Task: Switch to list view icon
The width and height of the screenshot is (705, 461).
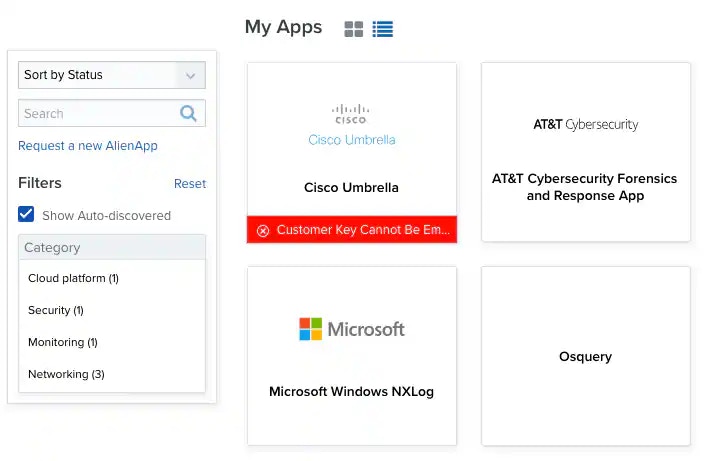Action: [383, 29]
